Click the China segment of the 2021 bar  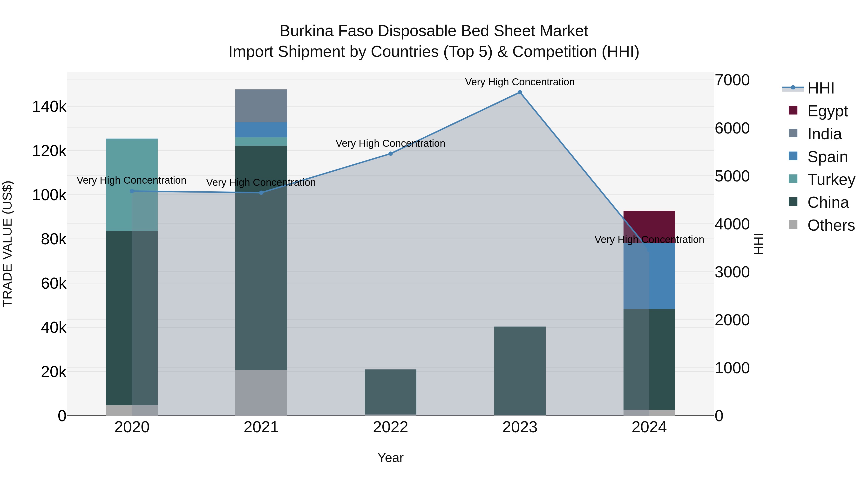(261, 258)
